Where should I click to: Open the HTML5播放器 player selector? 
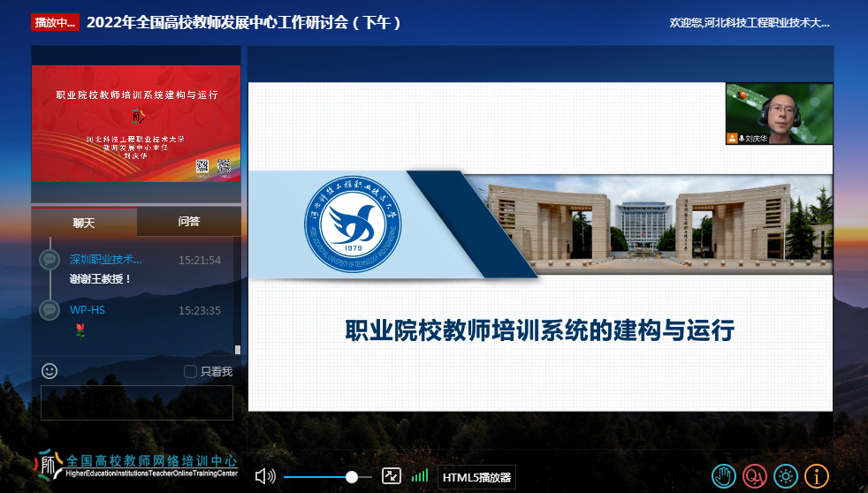476,477
